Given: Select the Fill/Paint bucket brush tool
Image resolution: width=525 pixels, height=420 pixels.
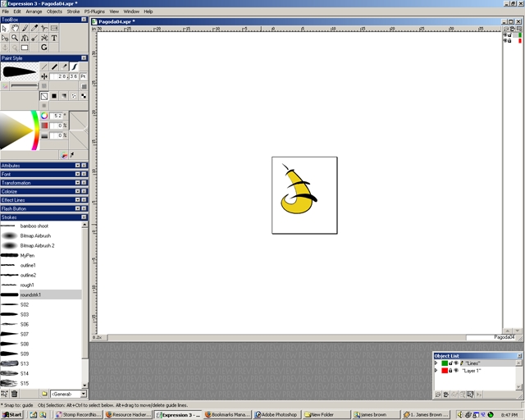Looking at the screenshot, I should (34, 38).
